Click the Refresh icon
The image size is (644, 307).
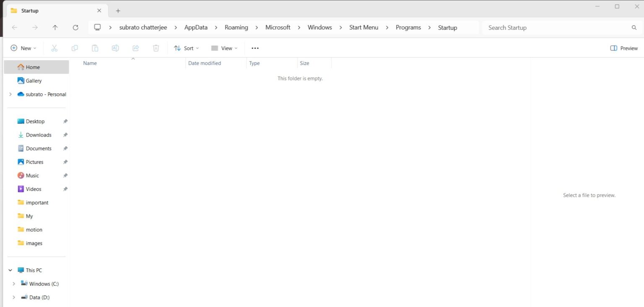pos(75,27)
